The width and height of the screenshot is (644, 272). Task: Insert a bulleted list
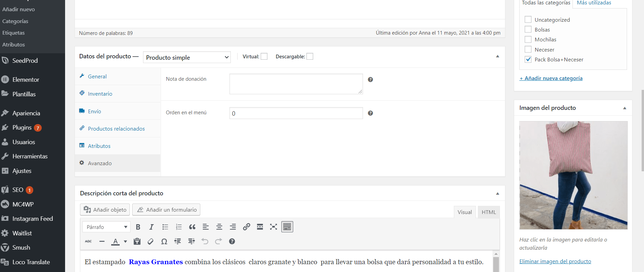tap(165, 227)
